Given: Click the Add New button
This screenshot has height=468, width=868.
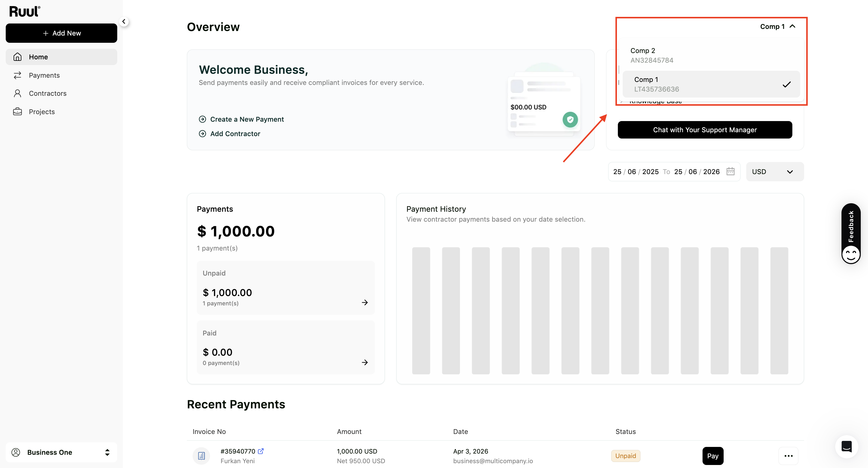Looking at the screenshot, I should [x=61, y=33].
